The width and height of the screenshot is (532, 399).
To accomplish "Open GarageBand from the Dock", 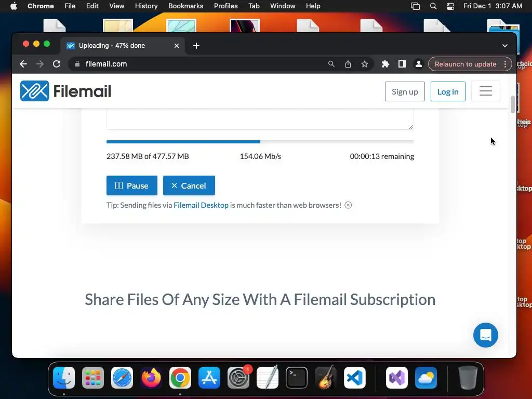I will (326, 378).
